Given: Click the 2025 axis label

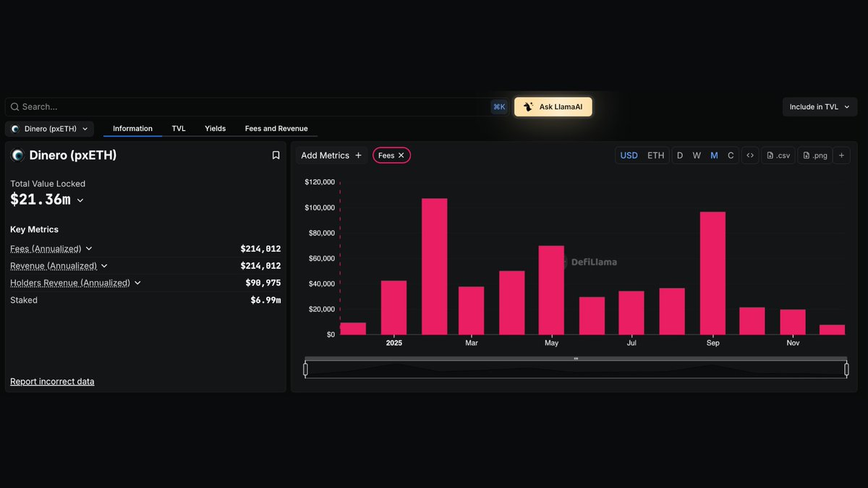Looking at the screenshot, I should (393, 343).
